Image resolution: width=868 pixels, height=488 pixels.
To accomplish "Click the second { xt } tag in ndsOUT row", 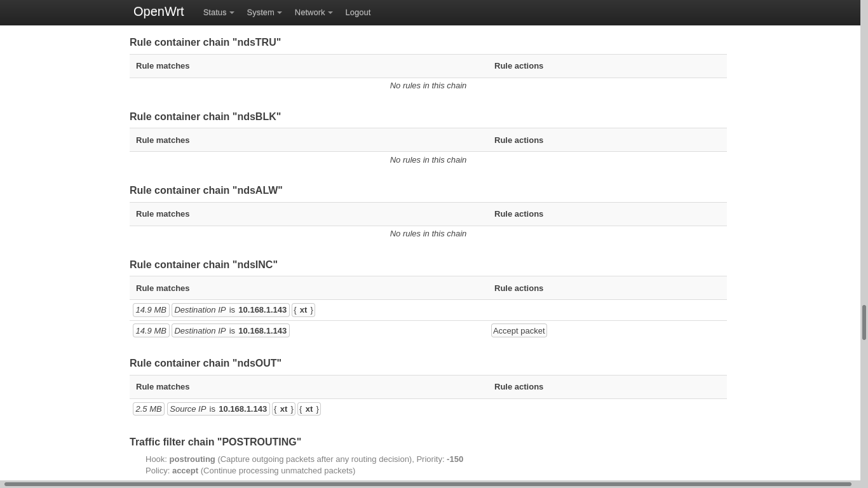I will [x=309, y=409].
